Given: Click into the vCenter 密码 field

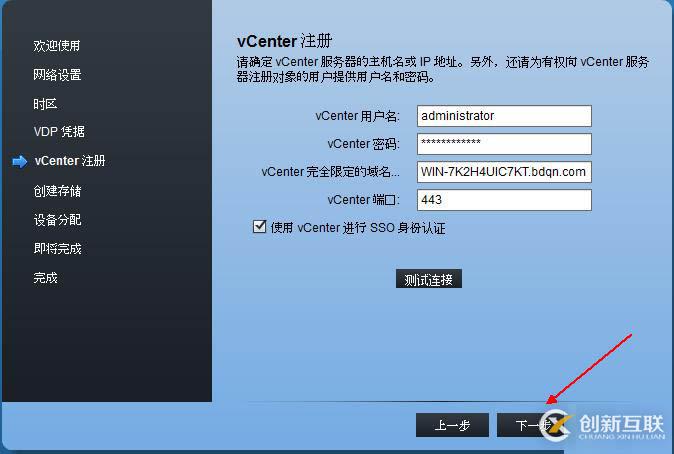Looking at the screenshot, I should click(504, 144).
